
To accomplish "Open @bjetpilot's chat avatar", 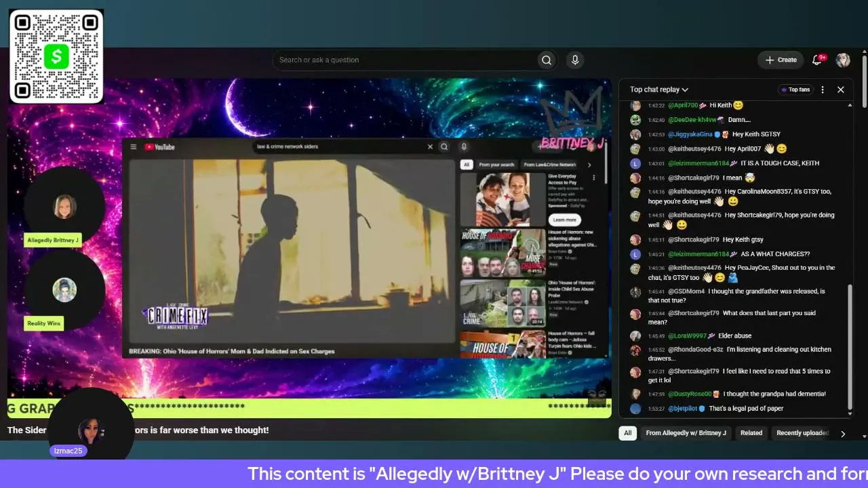I will pos(635,409).
